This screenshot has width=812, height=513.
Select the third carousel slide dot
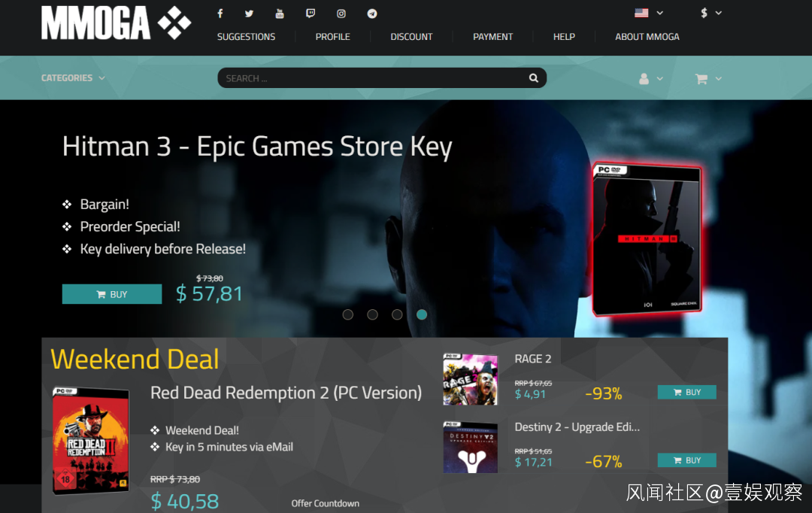coord(397,314)
